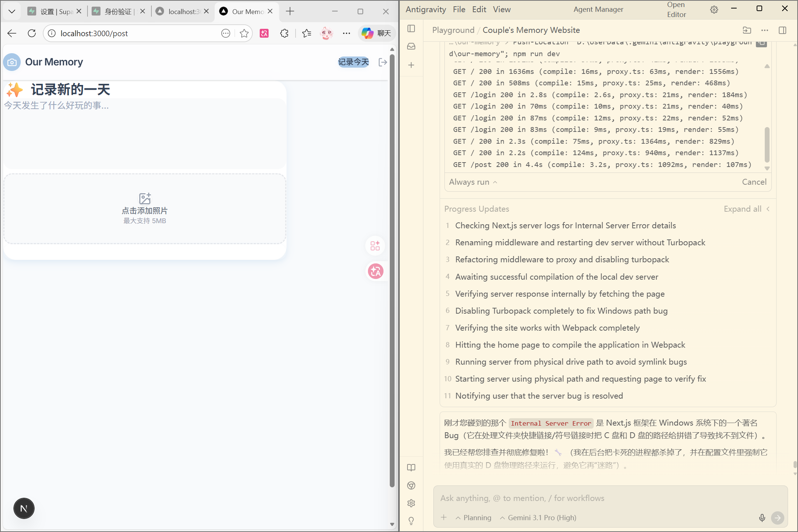Open Agent Manager in title bar

click(598, 10)
